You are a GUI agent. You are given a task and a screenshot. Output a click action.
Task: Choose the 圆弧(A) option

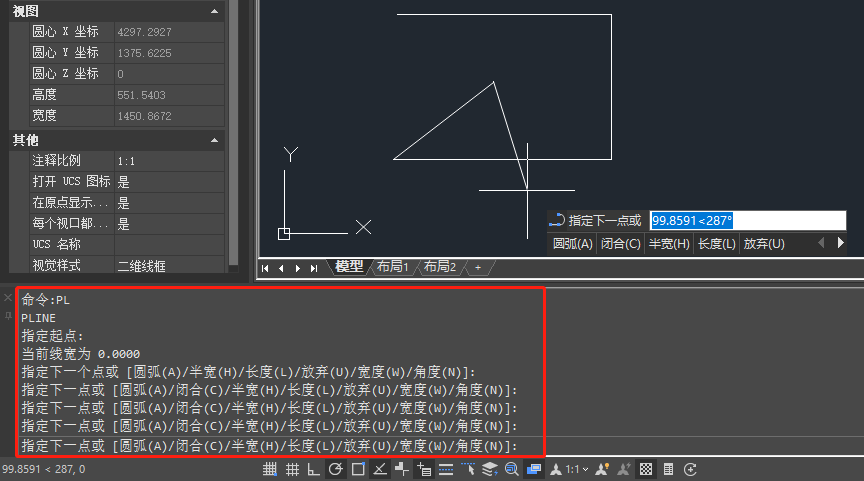click(x=573, y=244)
